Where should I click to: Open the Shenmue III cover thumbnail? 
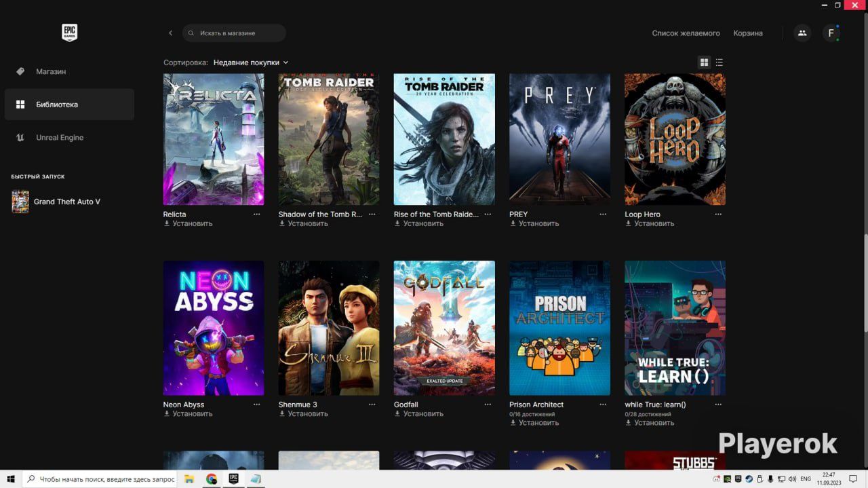pyautogui.click(x=329, y=328)
